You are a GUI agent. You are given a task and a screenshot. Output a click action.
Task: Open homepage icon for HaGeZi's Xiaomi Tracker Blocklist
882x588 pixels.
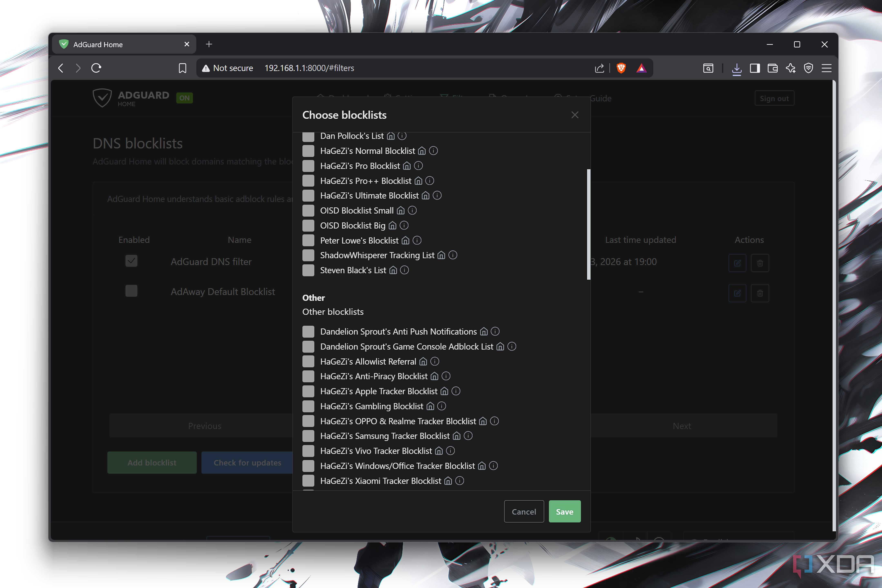click(448, 481)
